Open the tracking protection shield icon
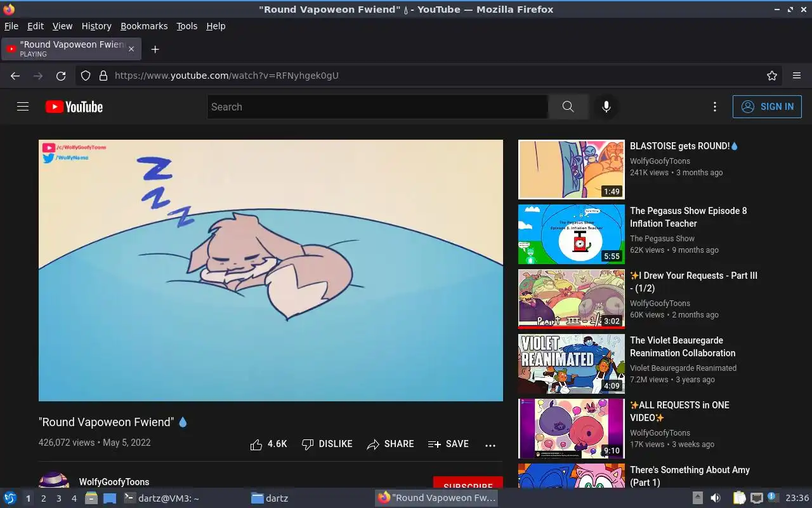This screenshot has height=508, width=812. tap(86, 76)
